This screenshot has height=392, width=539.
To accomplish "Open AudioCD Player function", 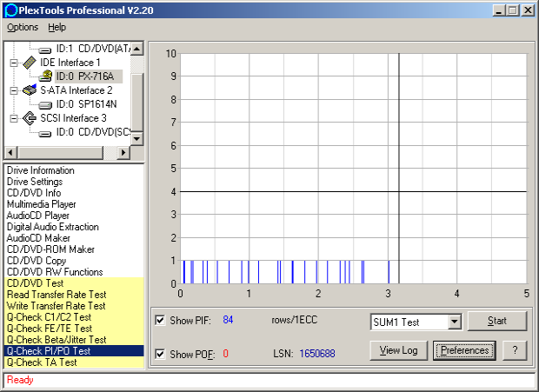I will 38,216.
